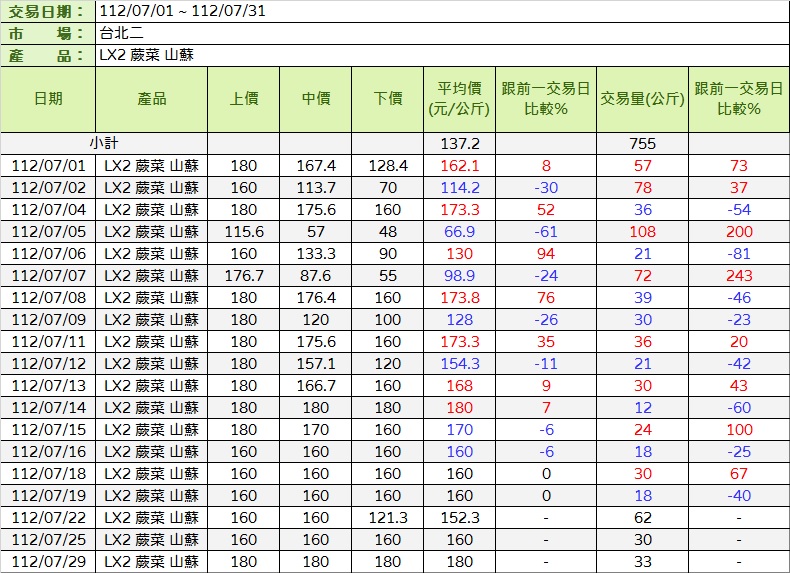Click the 日期 column header
Image resolution: width=790 pixels, height=573 pixels.
(x=48, y=99)
